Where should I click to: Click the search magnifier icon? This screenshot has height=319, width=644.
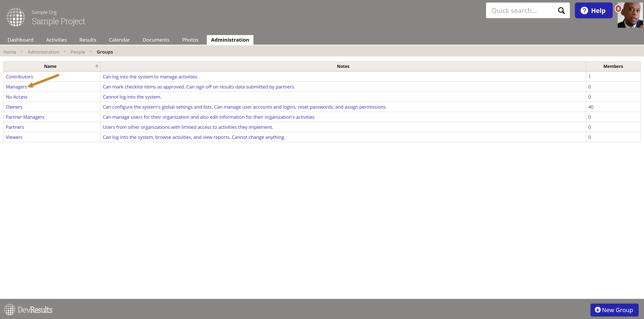click(561, 11)
